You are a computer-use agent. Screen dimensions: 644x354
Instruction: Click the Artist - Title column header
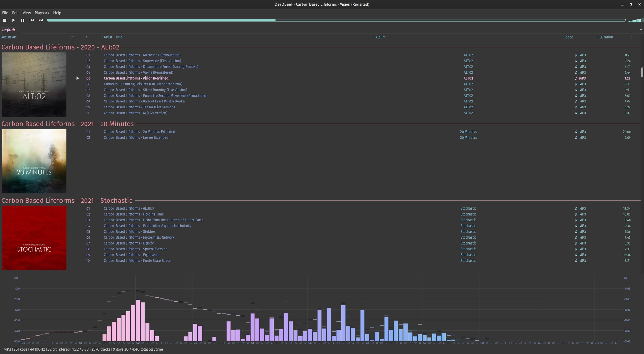(113, 37)
